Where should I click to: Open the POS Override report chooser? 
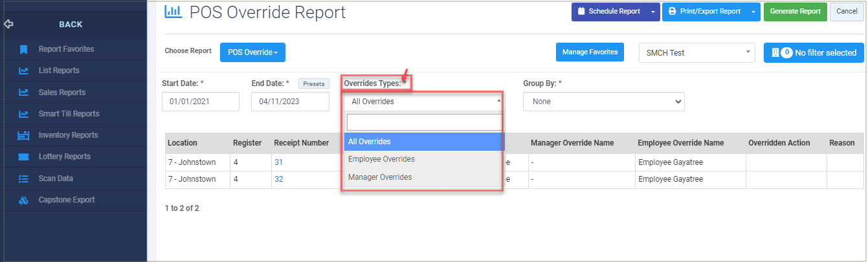point(252,52)
